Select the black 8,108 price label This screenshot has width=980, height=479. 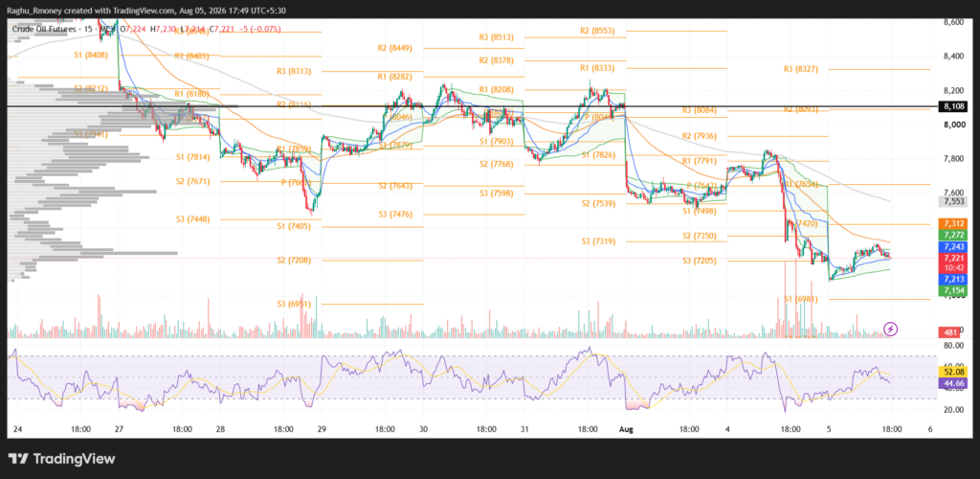[954, 107]
